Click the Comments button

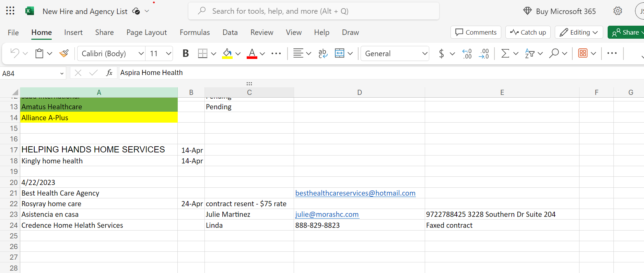[476, 32]
